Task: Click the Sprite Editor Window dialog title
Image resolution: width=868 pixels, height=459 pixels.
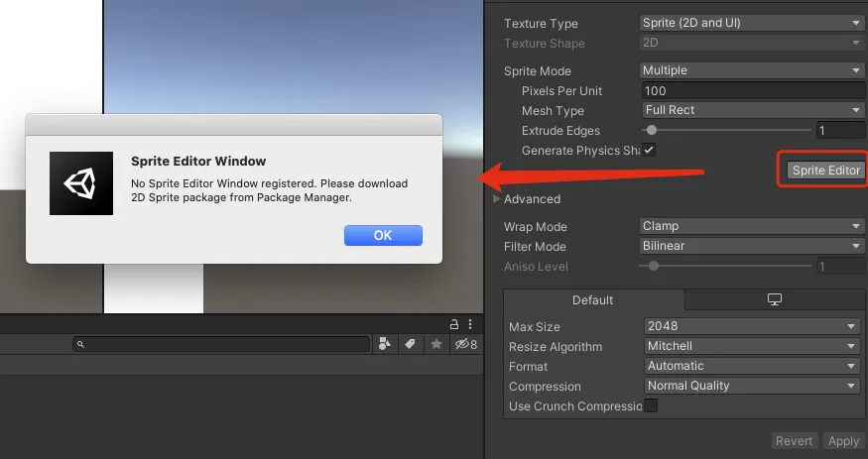Action: tap(198, 161)
